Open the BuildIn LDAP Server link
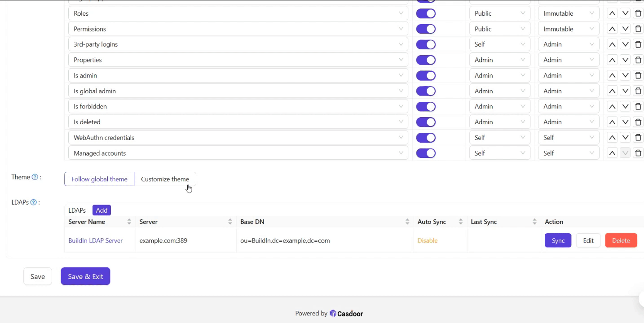Screen dimensions: 644x323 click(95, 240)
